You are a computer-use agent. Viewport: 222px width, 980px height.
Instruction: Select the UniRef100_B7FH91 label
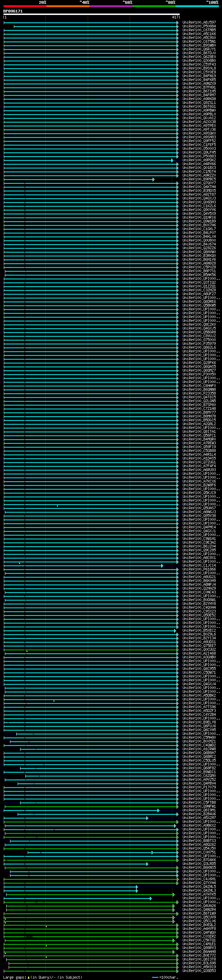tap(199, 88)
